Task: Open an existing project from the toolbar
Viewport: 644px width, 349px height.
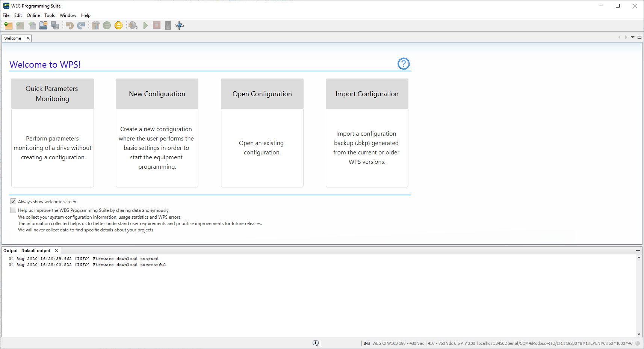Action: (43, 25)
